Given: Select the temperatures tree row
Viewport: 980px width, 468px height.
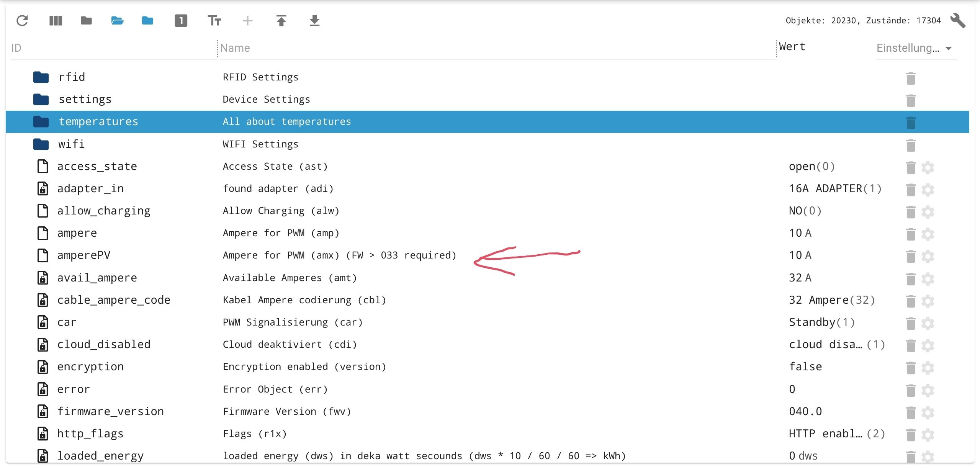Looking at the screenshot, I should click(98, 122).
